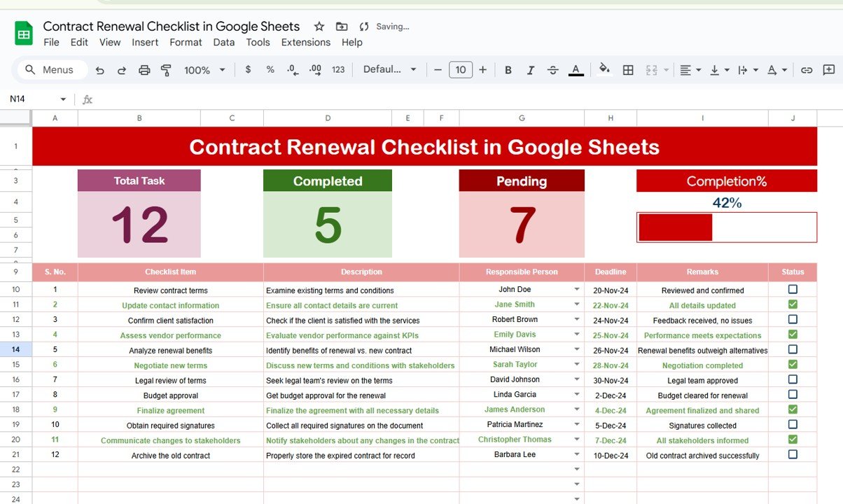843x504 pixels.
Task: Insert link via chain icon
Action: click(807, 70)
